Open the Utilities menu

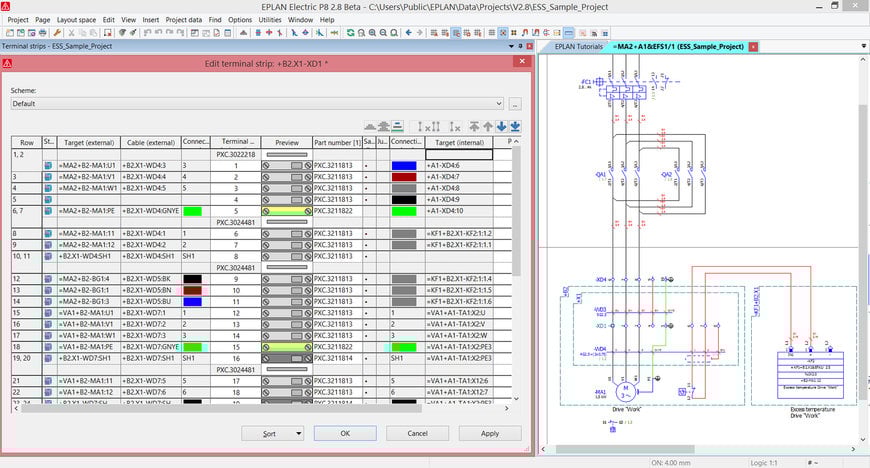coord(270,19)
